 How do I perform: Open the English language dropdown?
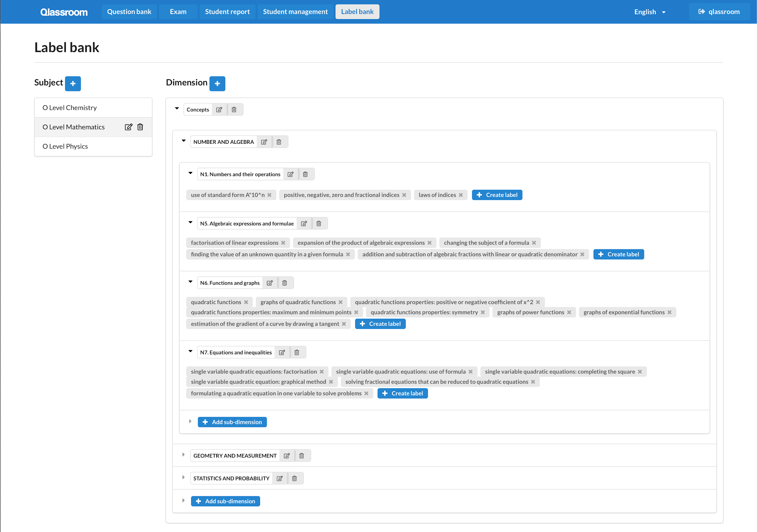tap(650, 12)
